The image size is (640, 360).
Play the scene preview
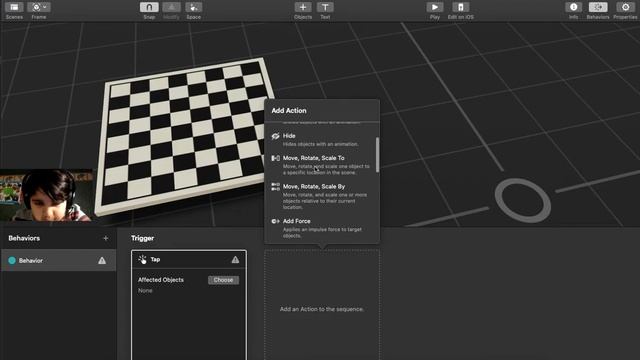(435, 7)
